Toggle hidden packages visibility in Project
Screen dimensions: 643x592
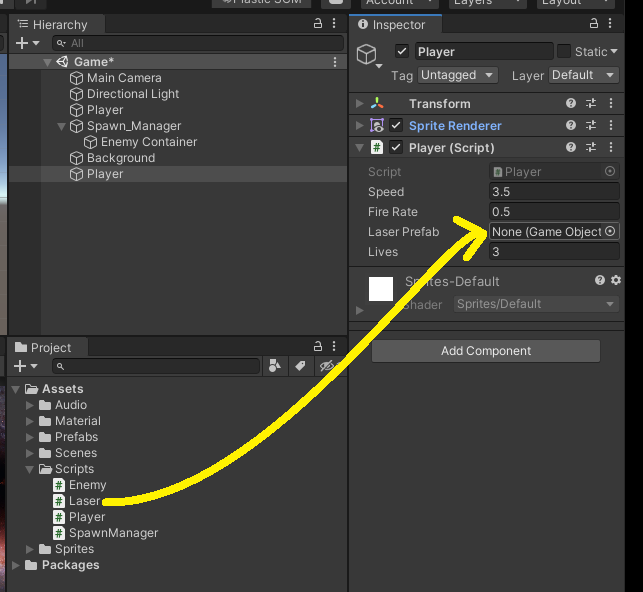pyautogui.click(x=327, y=366)
